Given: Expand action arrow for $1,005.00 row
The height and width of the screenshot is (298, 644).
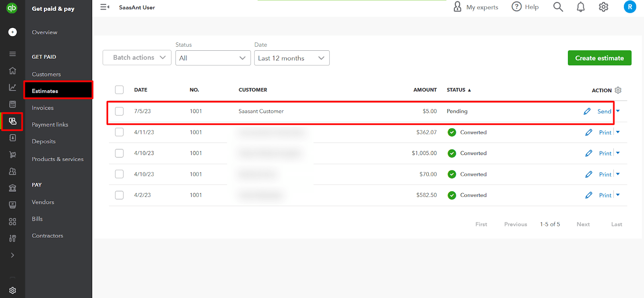Looking at the screenshot, I should (618, 153).
